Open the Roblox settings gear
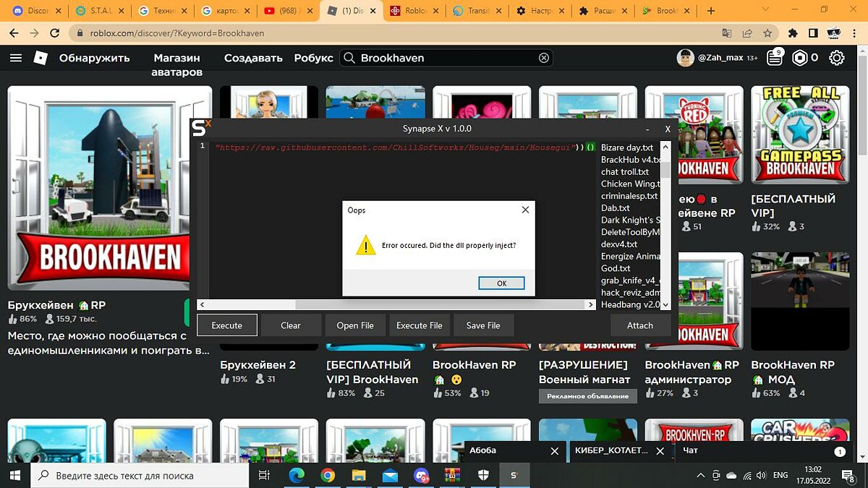868x488 pixels. tap(837, 58)
